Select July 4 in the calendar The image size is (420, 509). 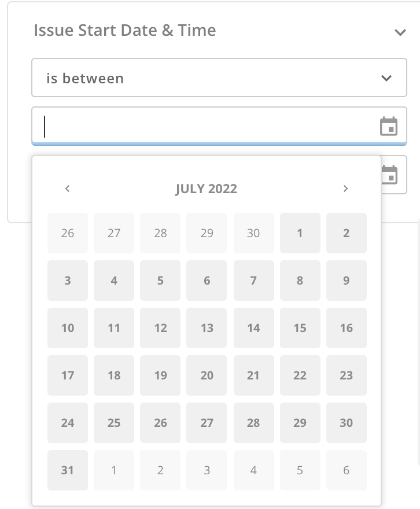click(114, 281)
